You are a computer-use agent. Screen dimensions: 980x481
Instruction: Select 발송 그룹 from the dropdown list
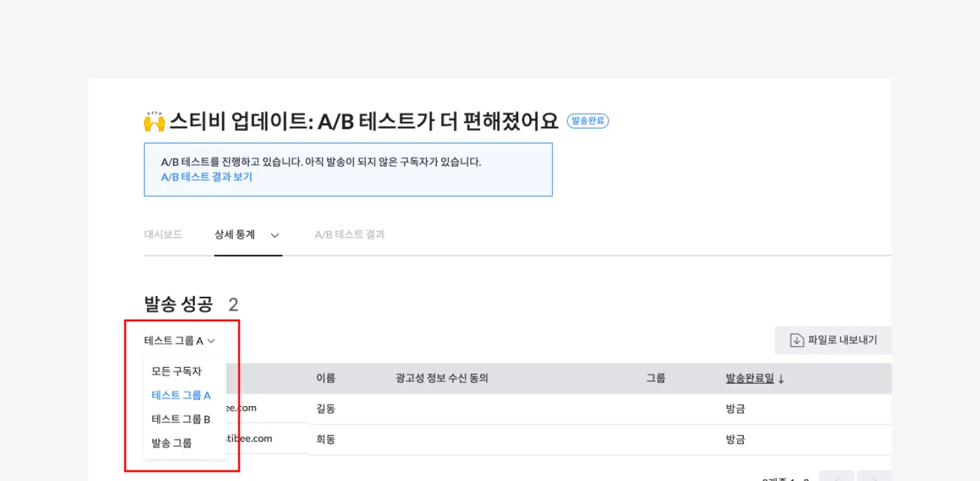(171, 443)
